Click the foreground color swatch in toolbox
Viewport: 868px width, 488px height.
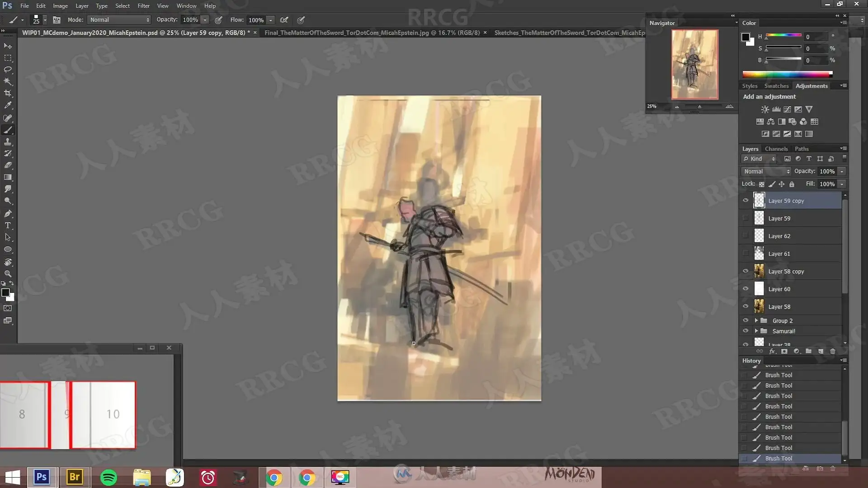click(5, 292)
